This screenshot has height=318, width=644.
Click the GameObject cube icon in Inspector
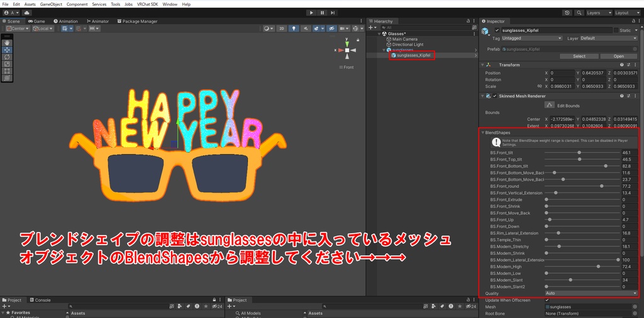coord(486,31)
